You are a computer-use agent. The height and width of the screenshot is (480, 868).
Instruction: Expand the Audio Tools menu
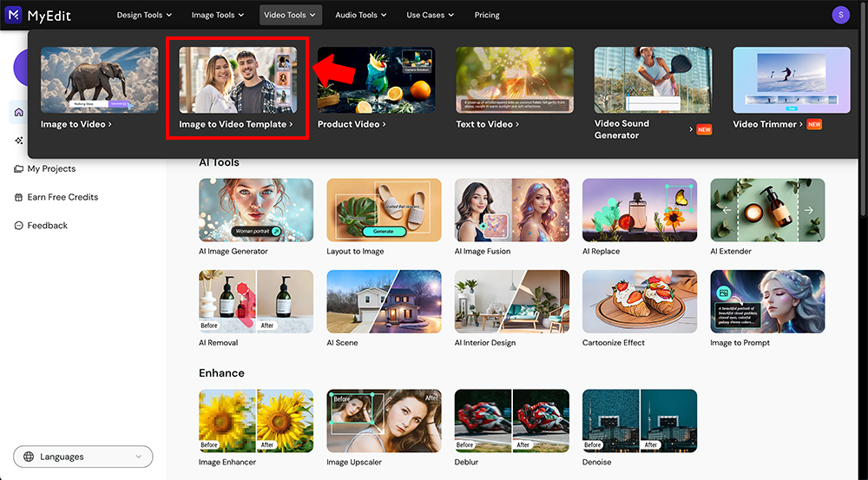361,15
